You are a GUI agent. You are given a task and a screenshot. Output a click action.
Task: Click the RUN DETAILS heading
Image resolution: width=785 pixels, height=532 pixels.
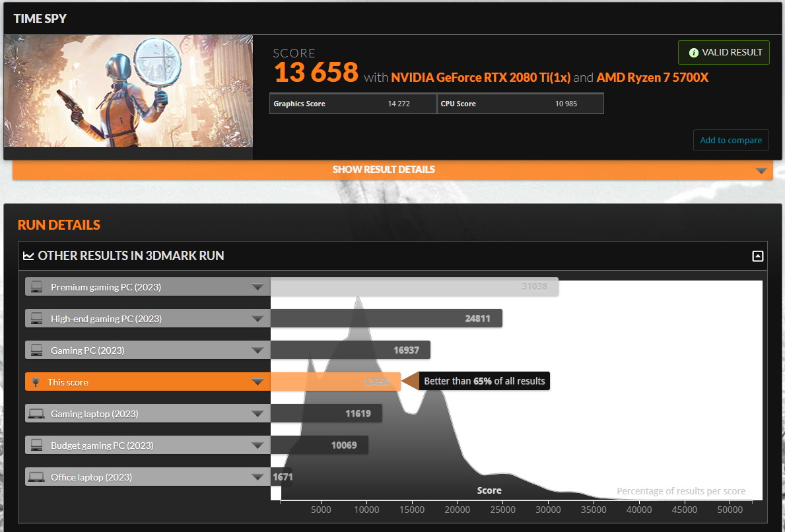tap(59, 224)
